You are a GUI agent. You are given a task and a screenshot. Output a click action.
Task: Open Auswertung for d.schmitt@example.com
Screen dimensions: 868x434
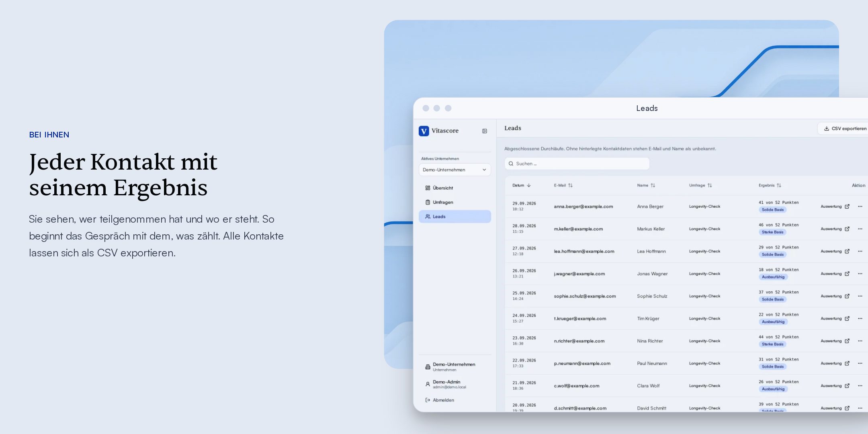[x=835, y=408]
